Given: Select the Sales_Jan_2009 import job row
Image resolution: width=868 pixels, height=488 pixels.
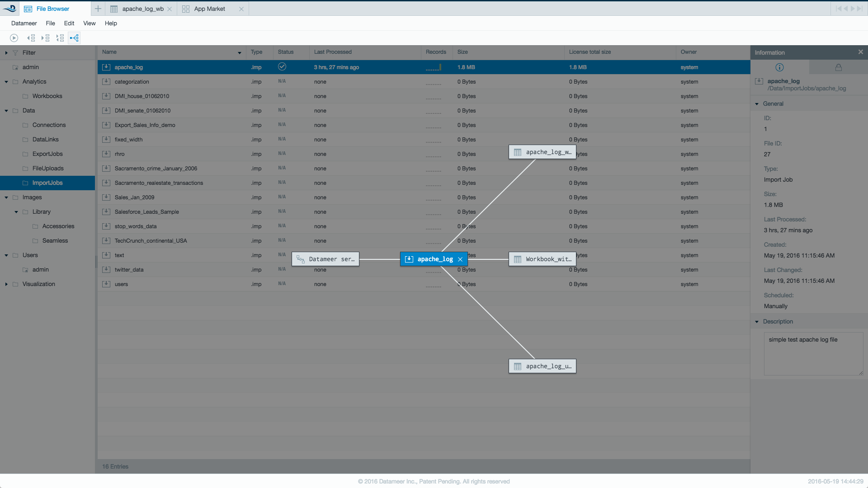Looking at the screenshot, I should [x=134, y=197].
